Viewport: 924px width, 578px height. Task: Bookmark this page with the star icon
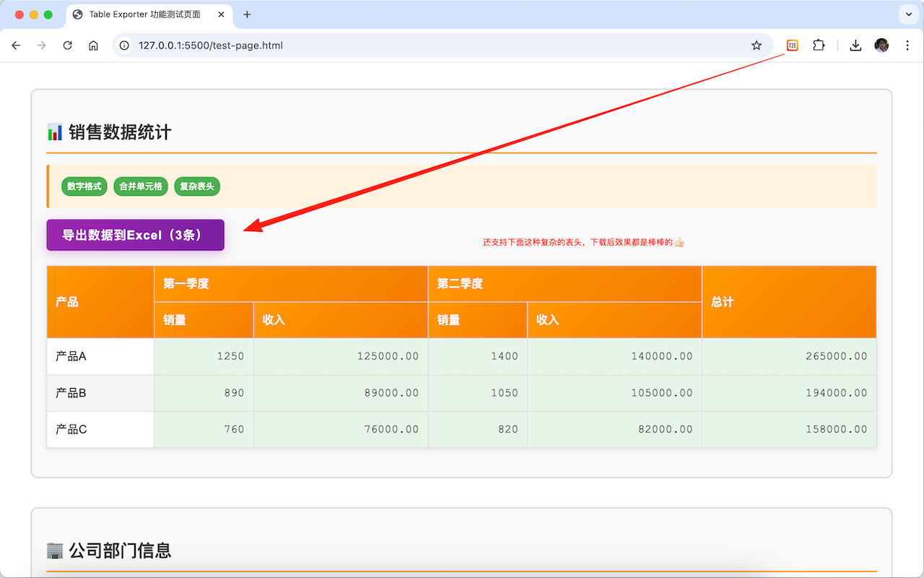(x=757, y=46)
